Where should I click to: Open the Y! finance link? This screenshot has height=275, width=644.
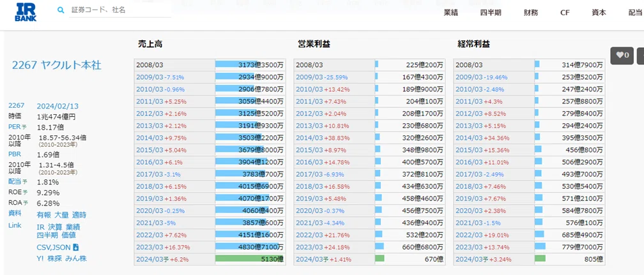pos(40,258)
